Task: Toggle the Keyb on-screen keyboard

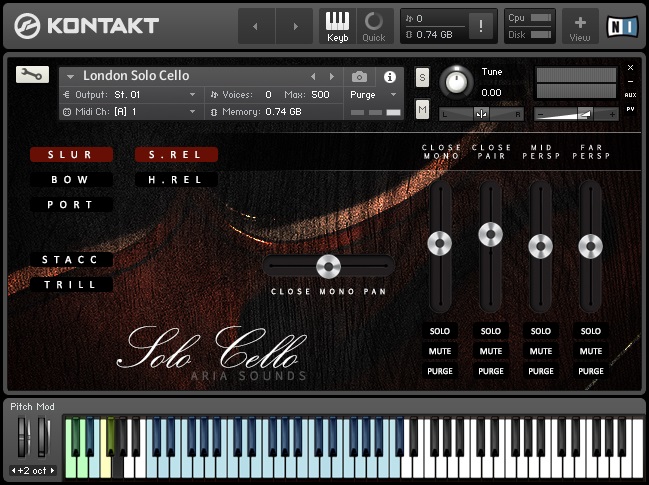Action: coord(337,26)
